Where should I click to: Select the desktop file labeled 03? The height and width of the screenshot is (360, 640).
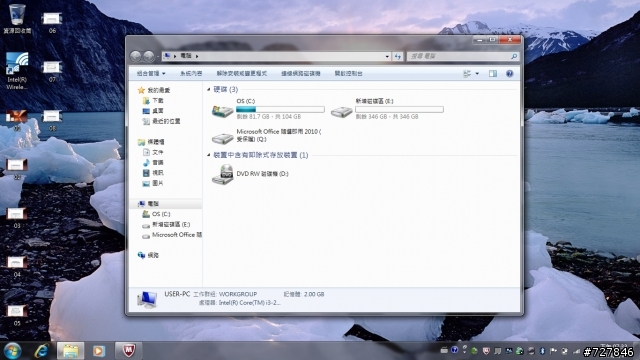[17, 218]
